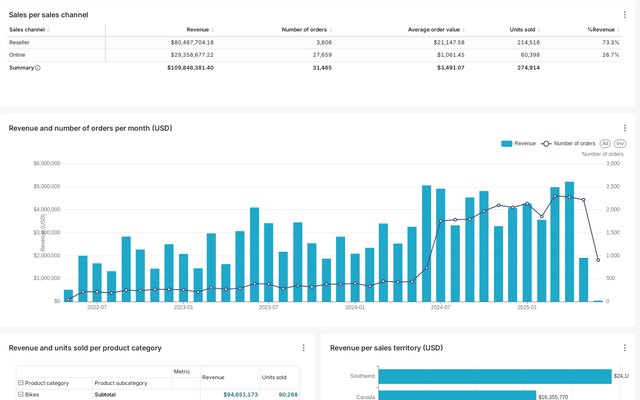Click the Canada territory revenue bar
Viewport: 640px width, 400px height.
pyautogui.click(x=457, y=396)
